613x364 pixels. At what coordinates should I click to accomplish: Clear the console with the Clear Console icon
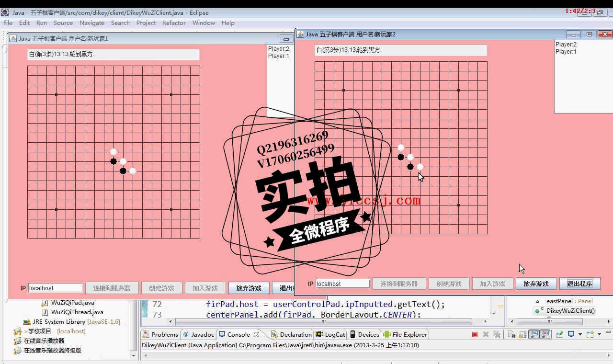[511, 334]
